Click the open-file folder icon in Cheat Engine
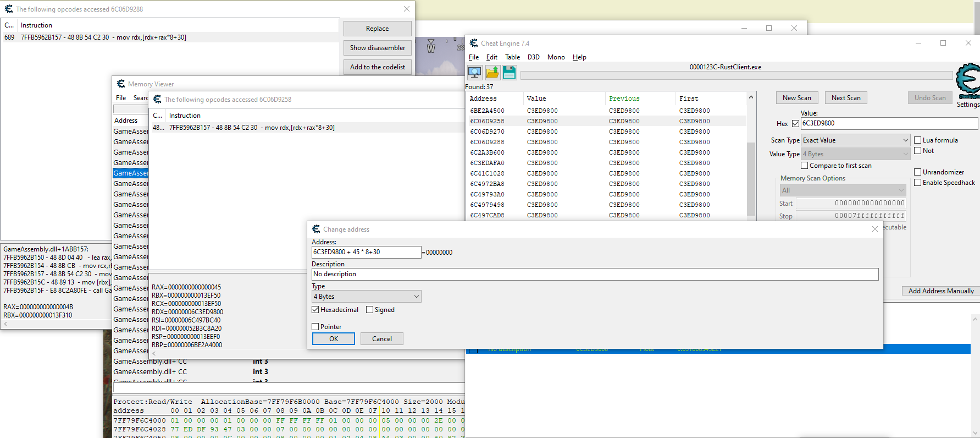The width and height of the screenshot is (980, 438). point(492,72)
